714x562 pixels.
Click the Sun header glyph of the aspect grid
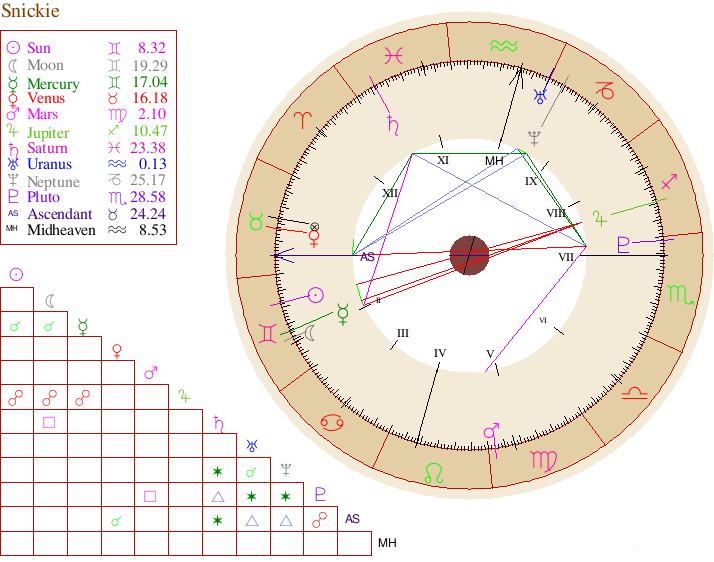[16, 274]
